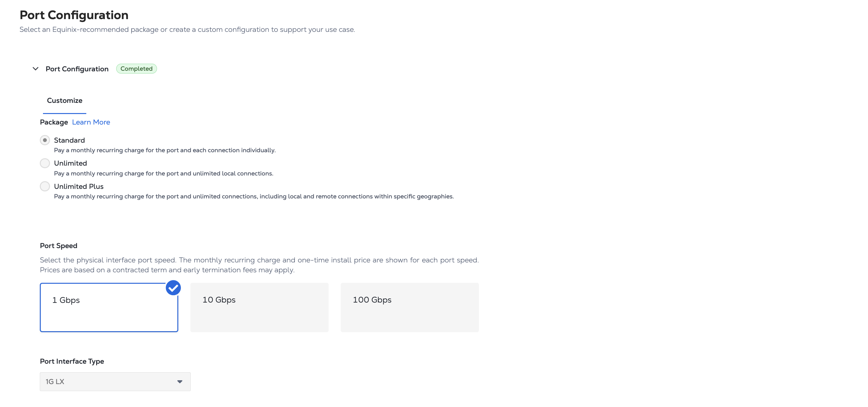Click the blue checkmark on 1 Gbps card
This screenshot has height=407, width=868.
(x=173, y=288)
